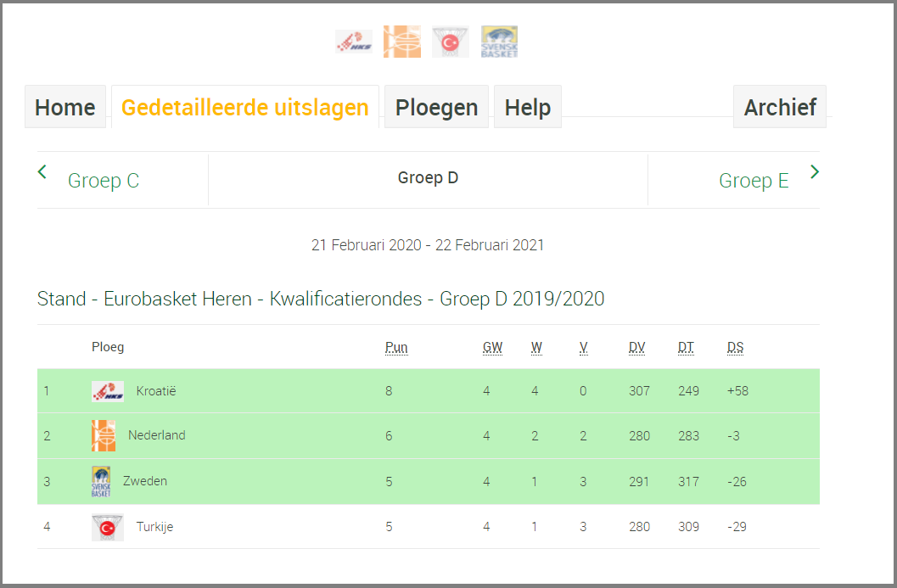897x588 pixels.
Task: Navigate to the Groep C link
Action: pos(104,181)
